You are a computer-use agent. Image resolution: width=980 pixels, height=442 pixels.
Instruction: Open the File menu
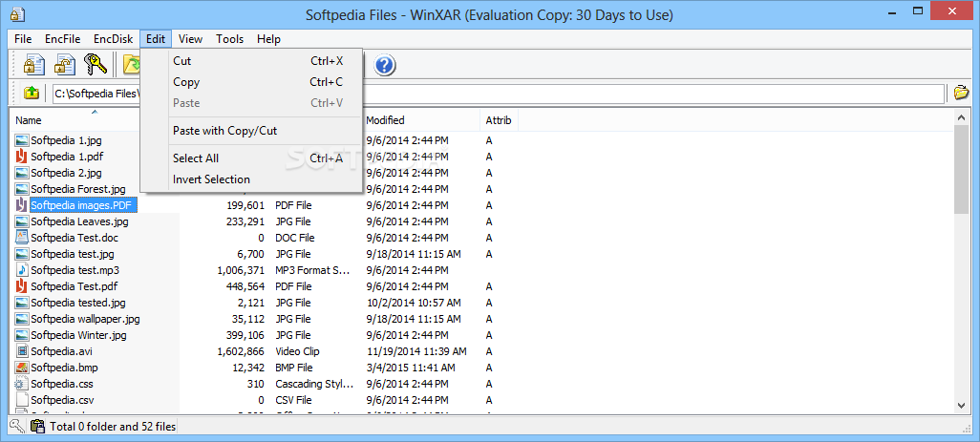[23, 39]
